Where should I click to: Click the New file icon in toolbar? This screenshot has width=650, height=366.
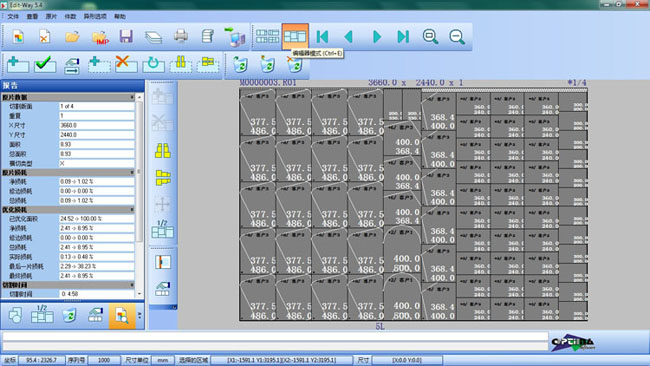pos(17,37)
